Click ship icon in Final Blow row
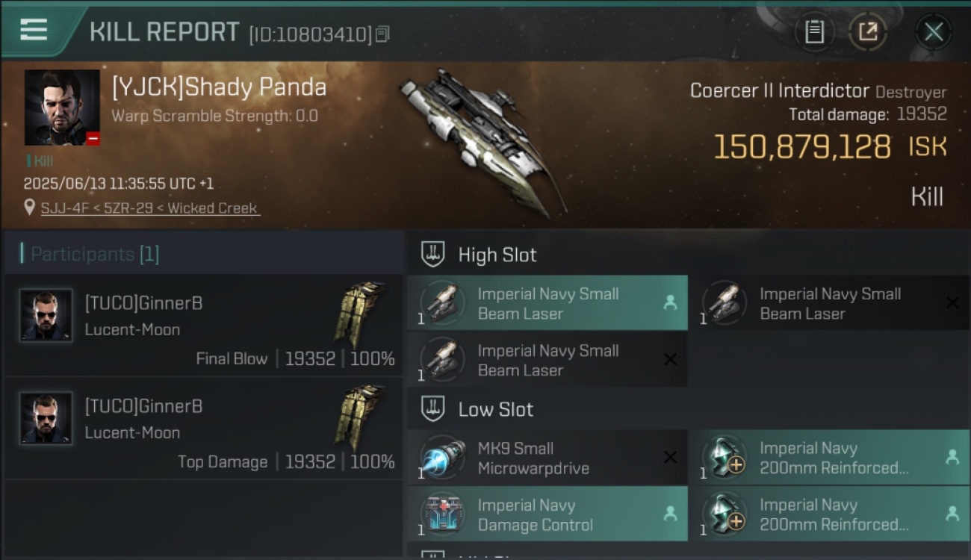The width and height of the screenshot is (971, 560). pos(360,315)
